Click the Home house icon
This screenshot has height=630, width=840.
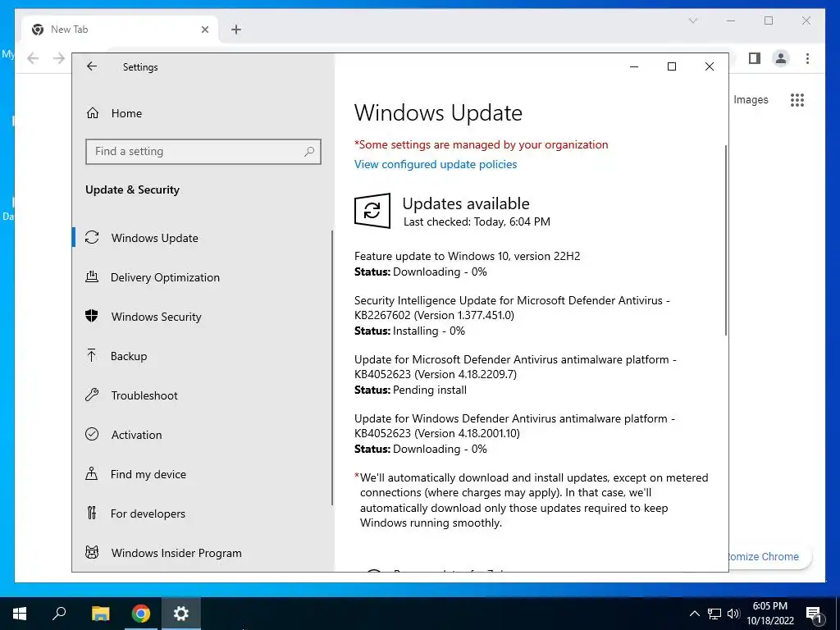[x=93, y=113]
